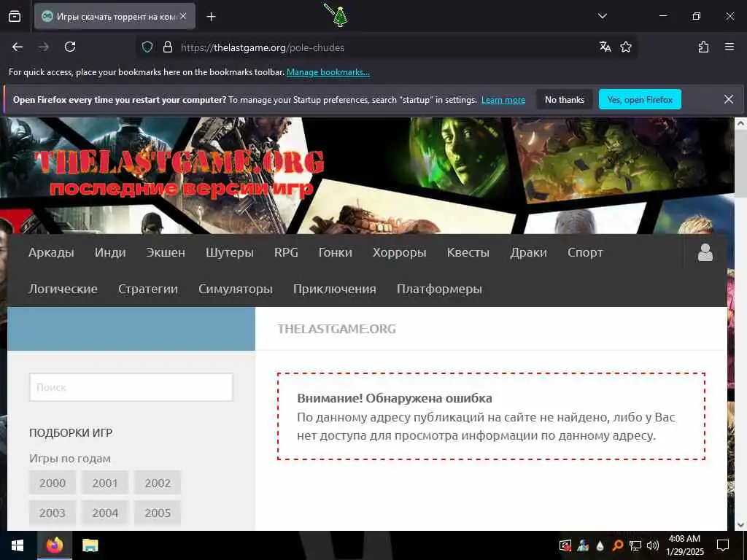The width and height of the screenshot is (747, 560).
Task: Open network tray icon
Action: [635, 545]
